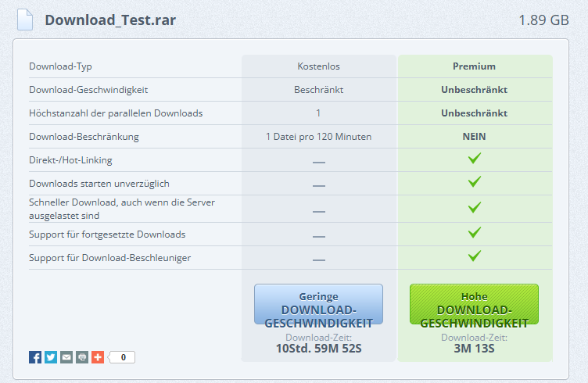Click Unbeschränkt in the parallelen Downloads row
Screen dimensions: 588x383
(x=474, y=113)
